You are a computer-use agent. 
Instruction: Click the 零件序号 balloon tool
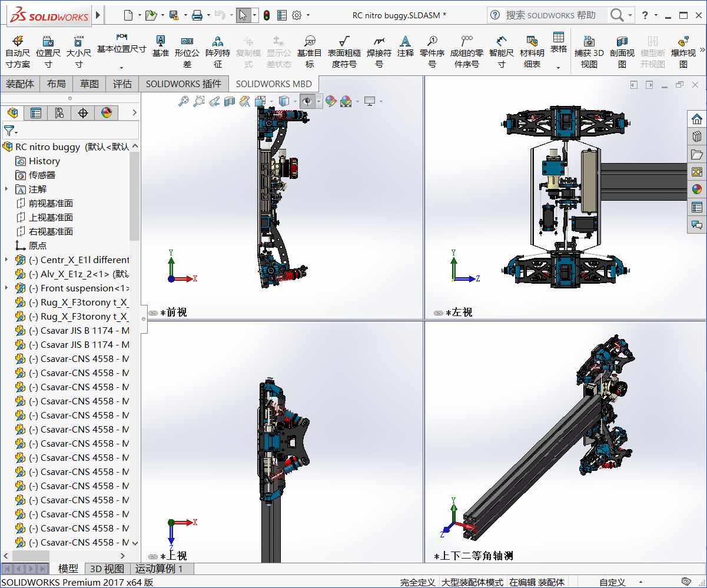pos(432,51)
